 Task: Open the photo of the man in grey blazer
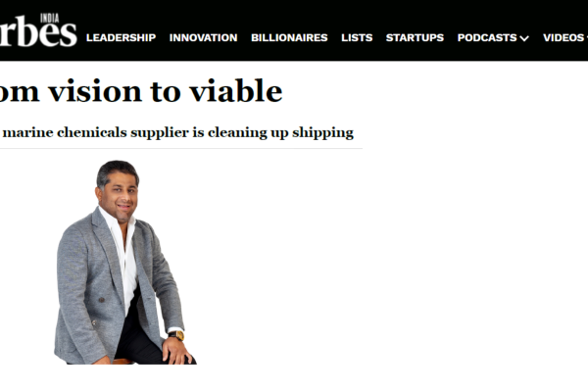coord(125,263)
